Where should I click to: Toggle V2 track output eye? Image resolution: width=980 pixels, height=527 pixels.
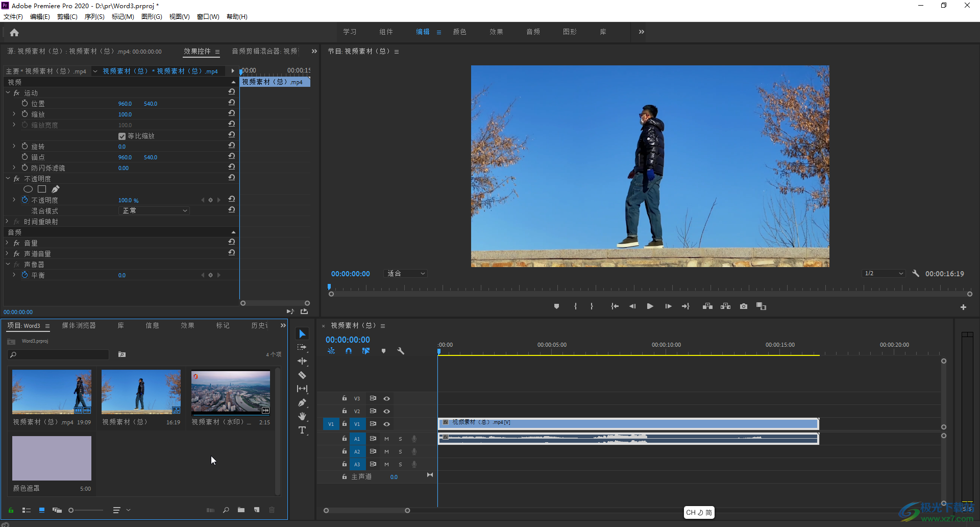(387, 411)
